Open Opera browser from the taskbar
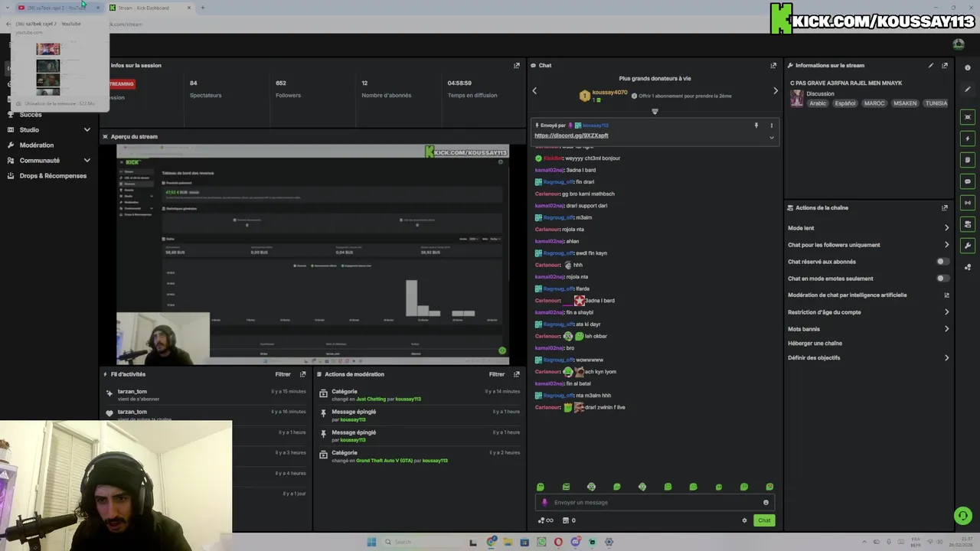 click(x=558, y=542)
